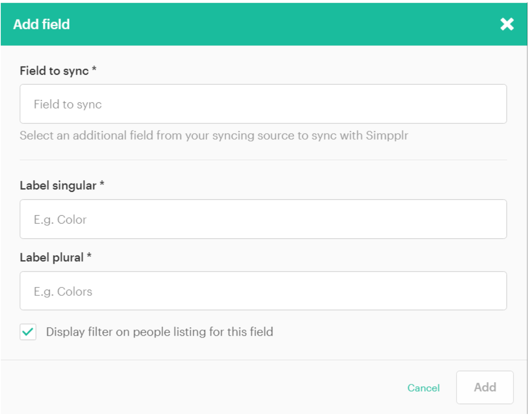
Task: Cancel adding the field
Action: [x=423, y=388]
